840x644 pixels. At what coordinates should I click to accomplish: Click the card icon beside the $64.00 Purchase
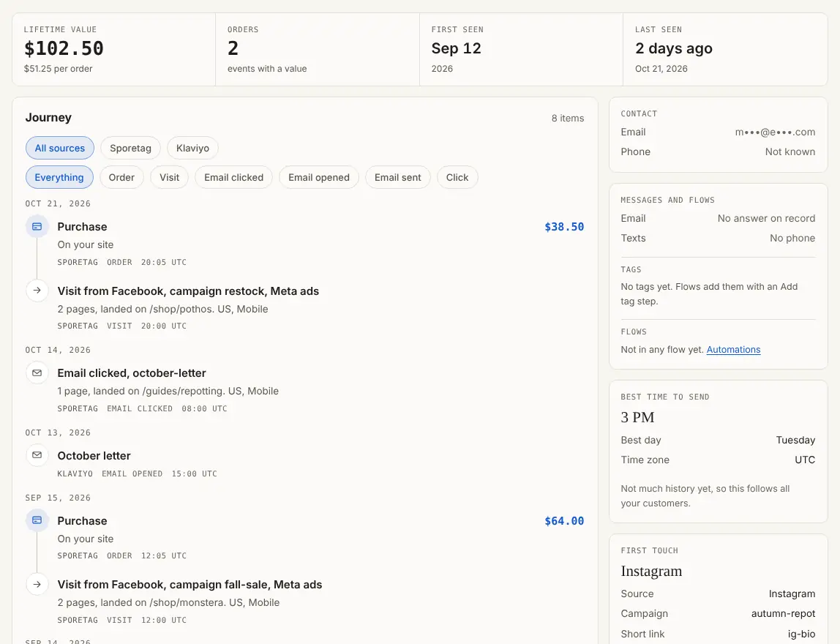point(37,520)
